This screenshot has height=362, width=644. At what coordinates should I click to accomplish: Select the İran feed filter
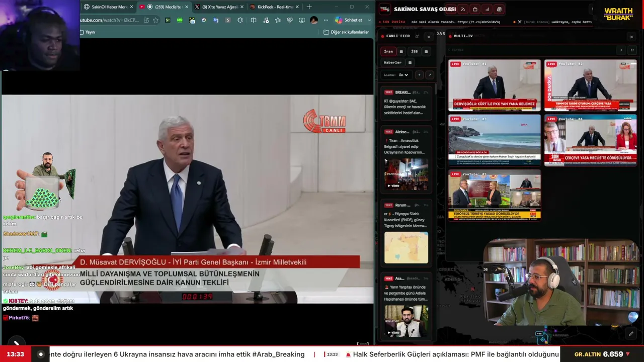coord(388,51)
